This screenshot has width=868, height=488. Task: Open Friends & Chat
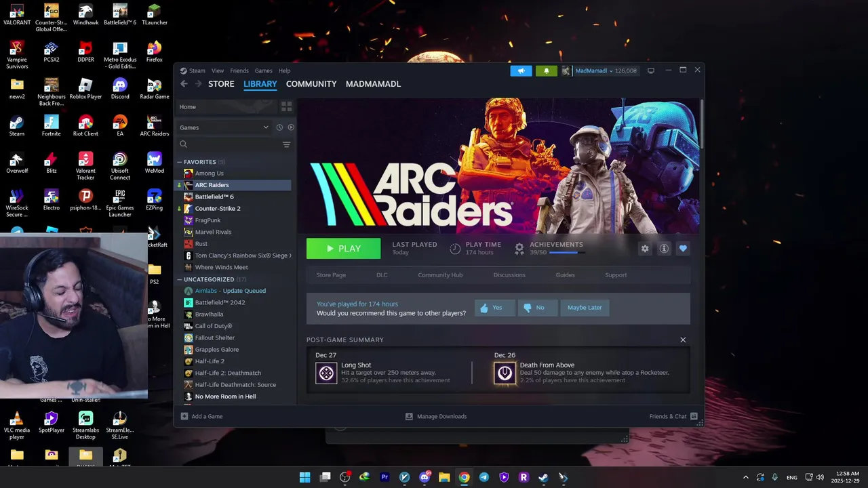point(673,416)
